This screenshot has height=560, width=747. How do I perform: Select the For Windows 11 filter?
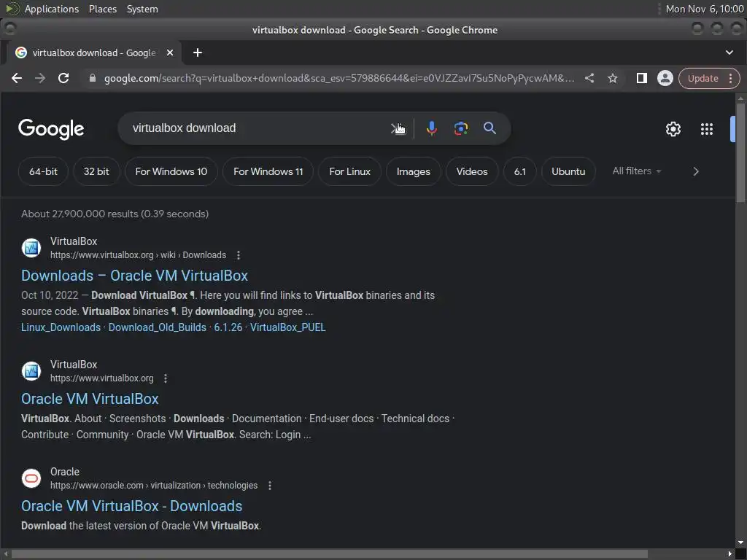point(268,171)
